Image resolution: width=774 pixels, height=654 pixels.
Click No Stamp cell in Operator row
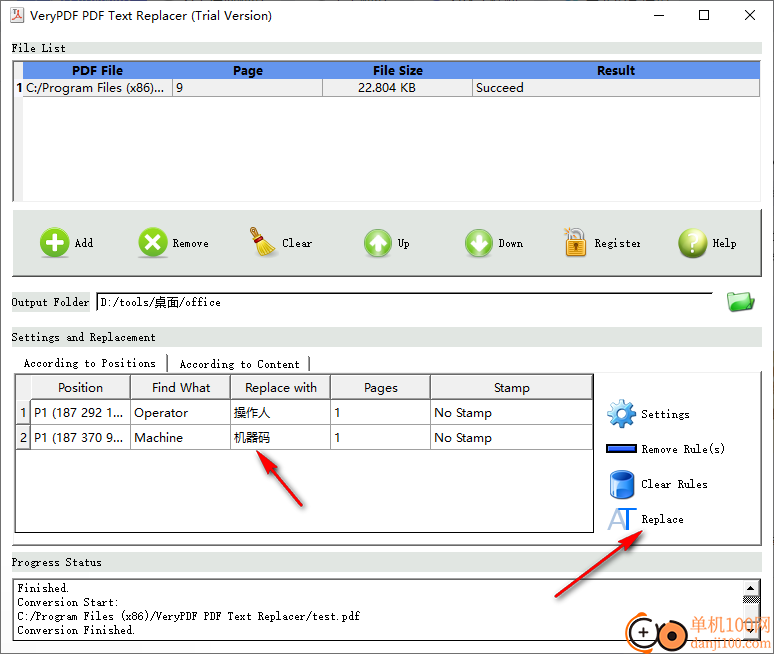(512, 412)
